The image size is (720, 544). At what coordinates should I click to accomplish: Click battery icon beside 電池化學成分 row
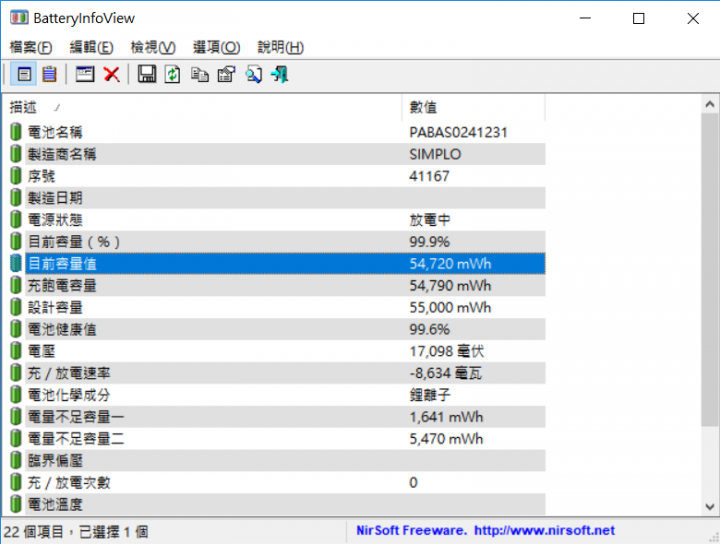click(x=16, y=395)
